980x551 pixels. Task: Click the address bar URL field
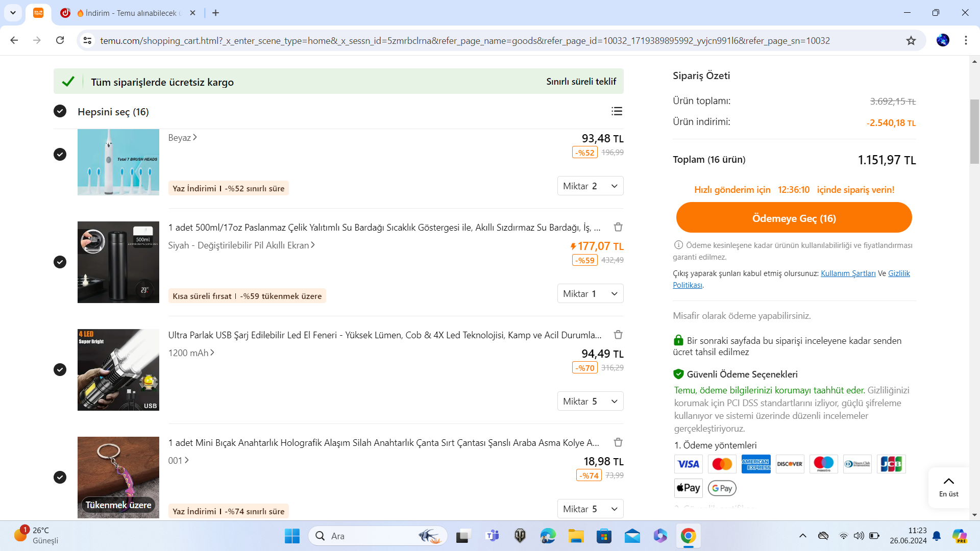coord(464,40)
